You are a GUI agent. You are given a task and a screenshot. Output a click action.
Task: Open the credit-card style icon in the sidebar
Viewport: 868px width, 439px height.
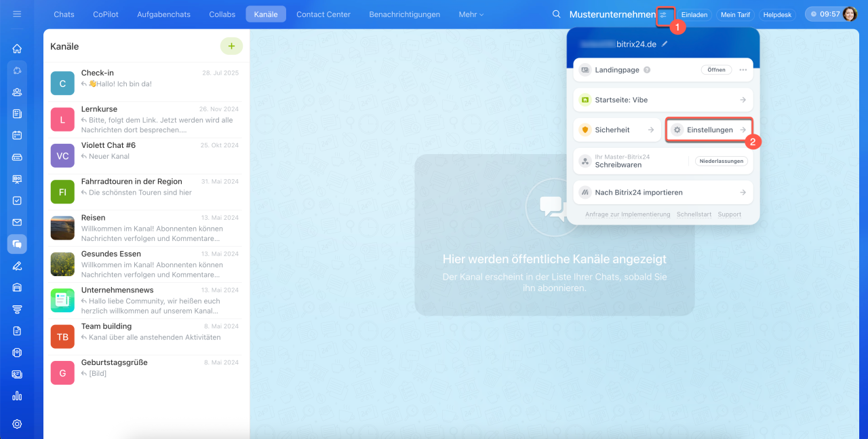pyautogui.click(x=17, y=157)
